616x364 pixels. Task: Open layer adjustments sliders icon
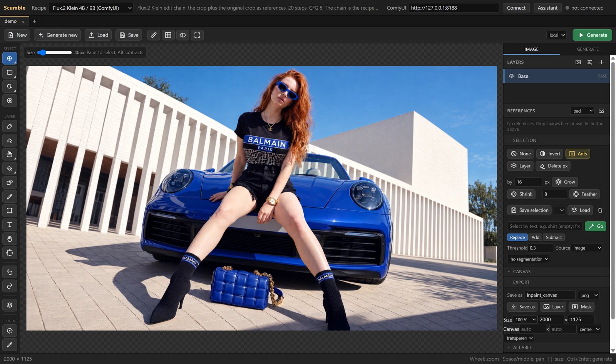(590, 62)
